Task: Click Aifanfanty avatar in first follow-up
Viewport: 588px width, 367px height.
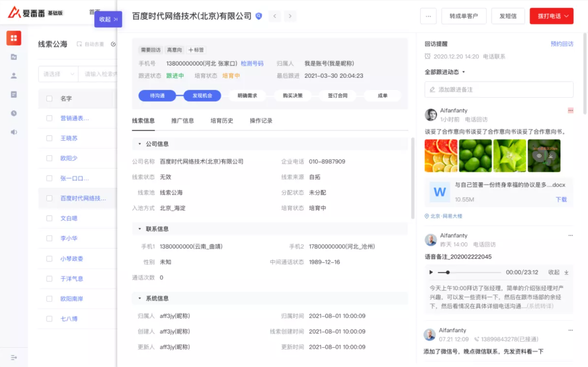Action: tap(430, 115)
